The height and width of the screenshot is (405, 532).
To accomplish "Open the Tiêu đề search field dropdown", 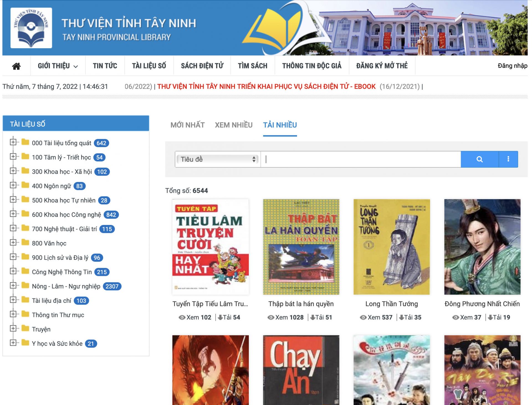I will 218,159.
